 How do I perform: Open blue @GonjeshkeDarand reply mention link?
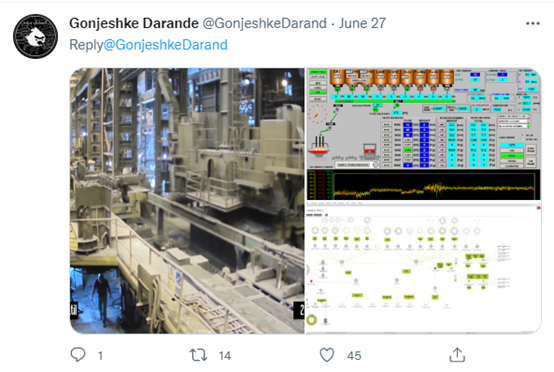pos(165,45)
